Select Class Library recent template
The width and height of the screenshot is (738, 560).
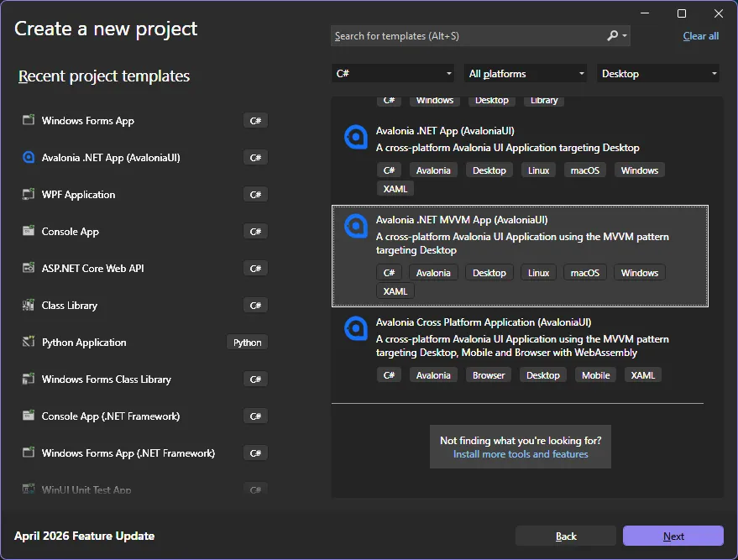click(x=145, y=306)
